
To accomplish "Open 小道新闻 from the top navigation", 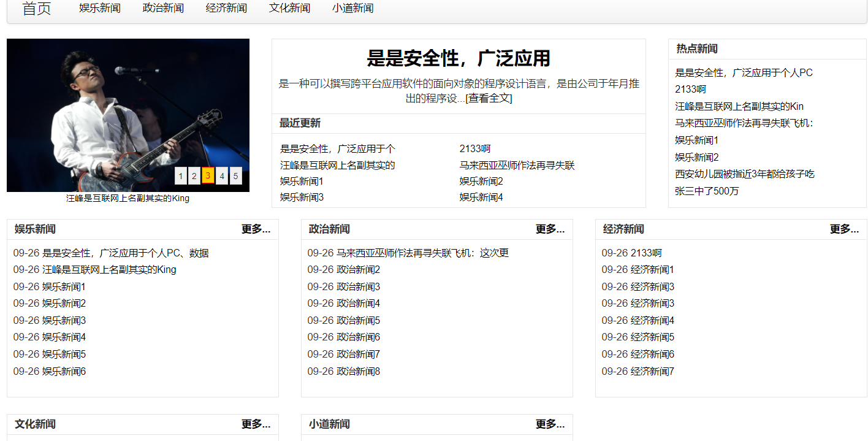I will click(x=352, y=9).
